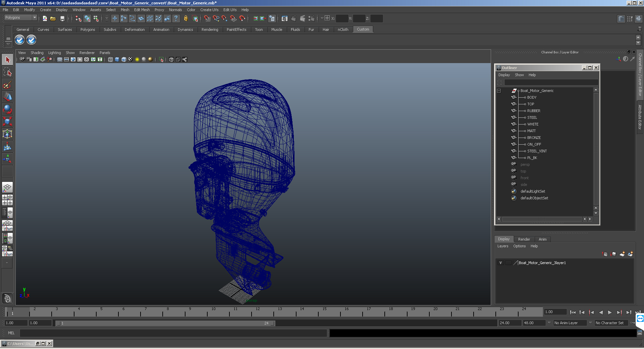Play animation forward

(610, 312)
